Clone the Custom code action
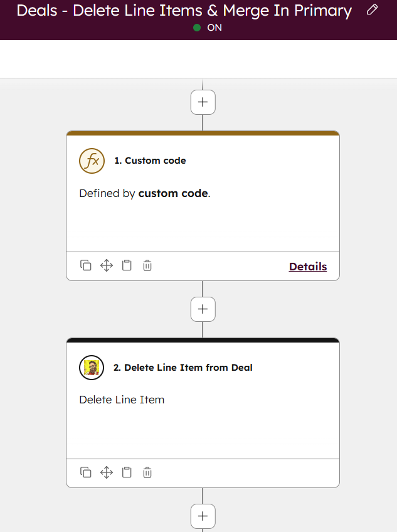 coord(86,265)
